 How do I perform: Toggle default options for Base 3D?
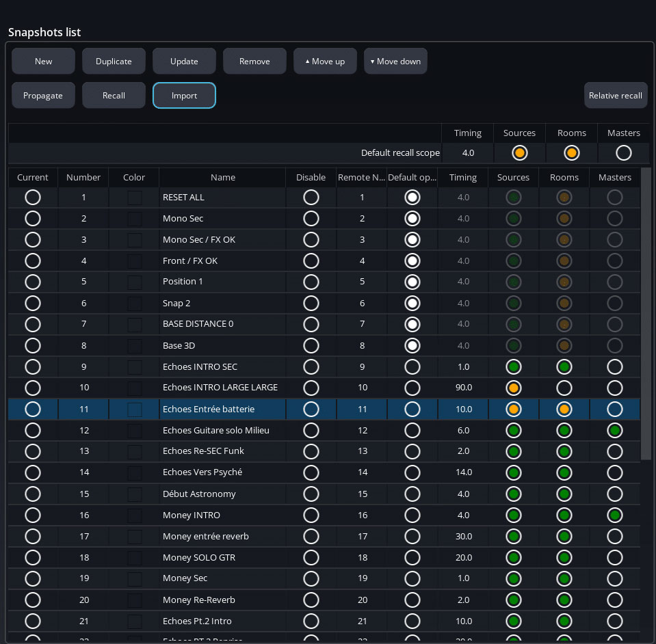coord(412,346)
